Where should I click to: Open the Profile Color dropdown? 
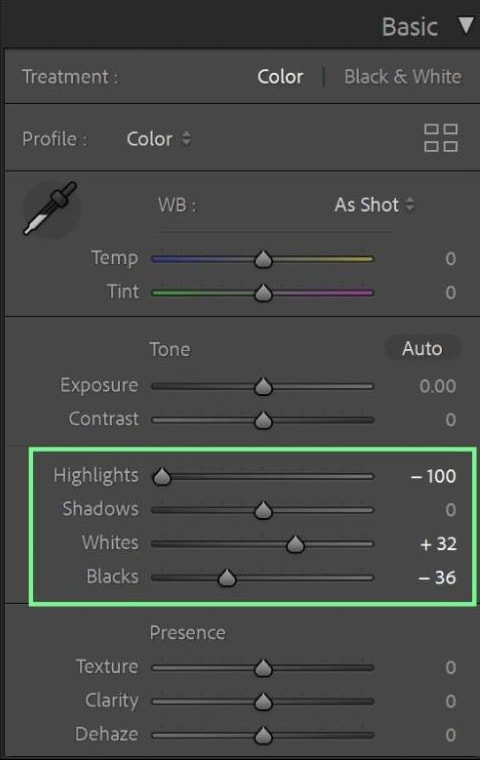point(159,139)
